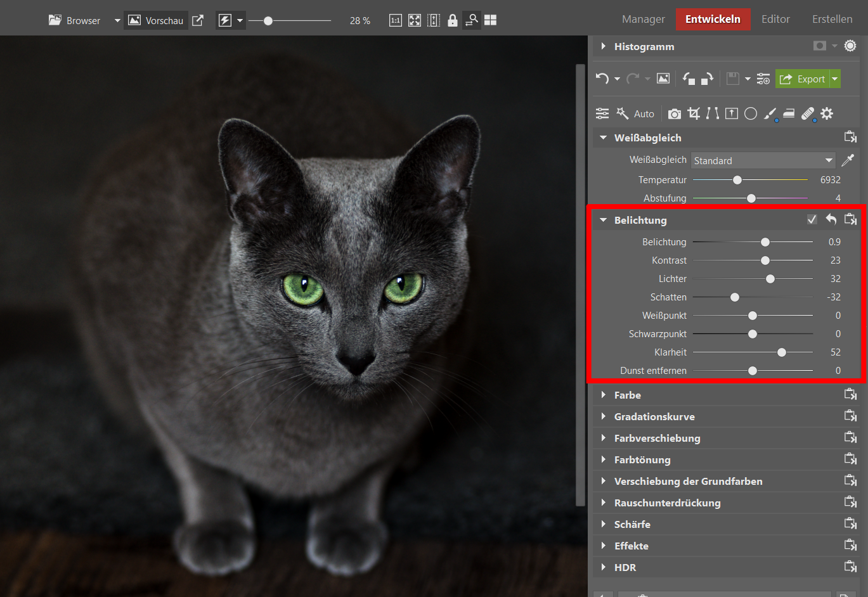Click the undo arrow icon

point(602,79)
